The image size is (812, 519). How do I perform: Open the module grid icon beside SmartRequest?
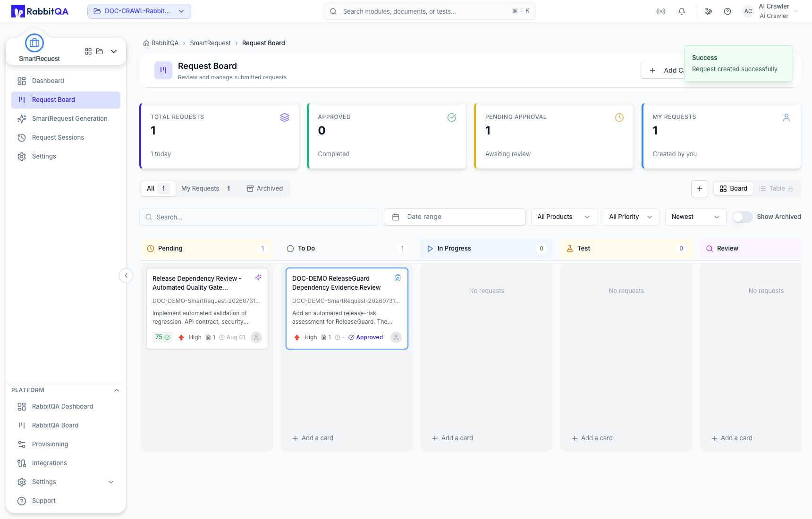coord(88,51)
